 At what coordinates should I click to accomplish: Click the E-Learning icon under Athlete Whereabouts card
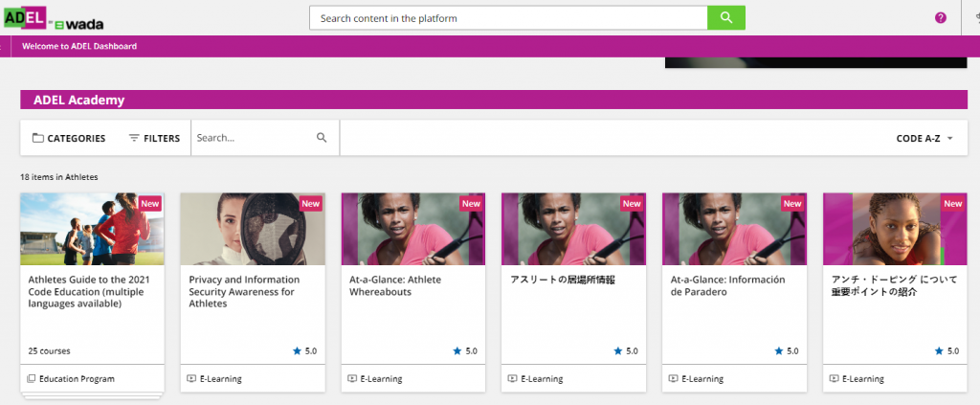point(352,379)
